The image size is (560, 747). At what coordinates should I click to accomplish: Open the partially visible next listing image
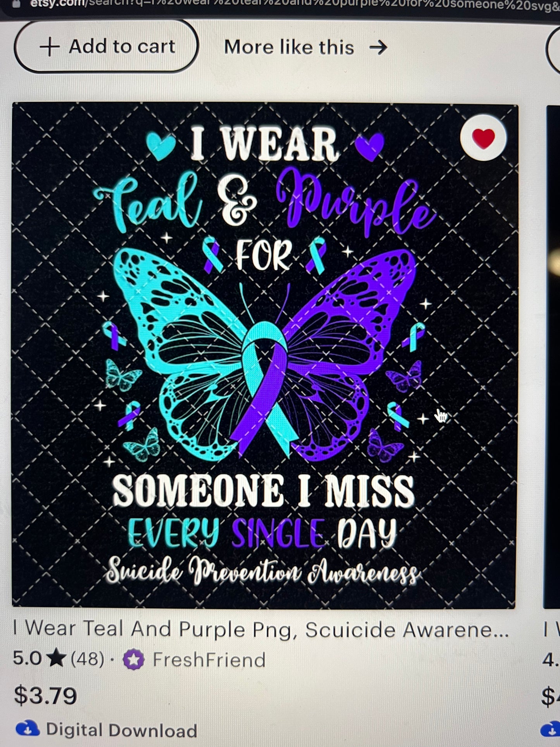click(552, 357)
